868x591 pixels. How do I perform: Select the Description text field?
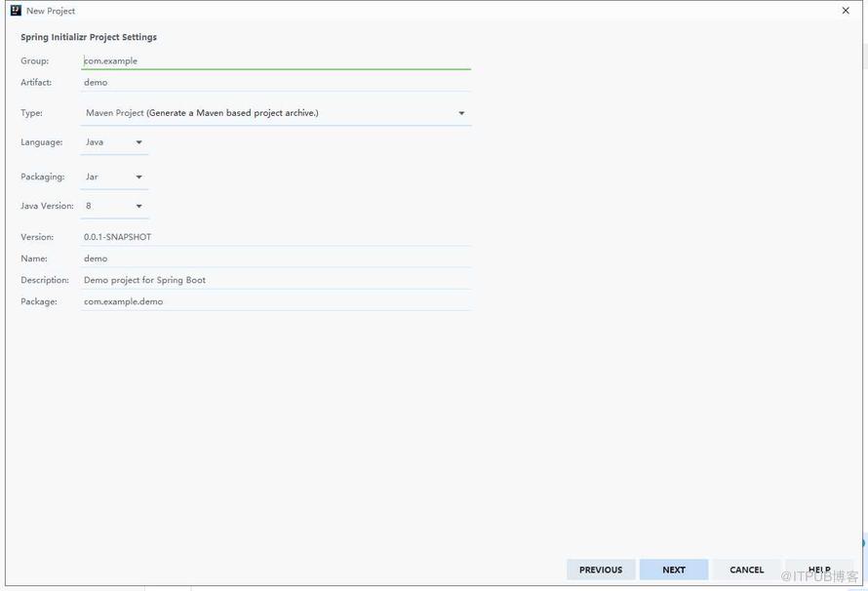point(276,280)
